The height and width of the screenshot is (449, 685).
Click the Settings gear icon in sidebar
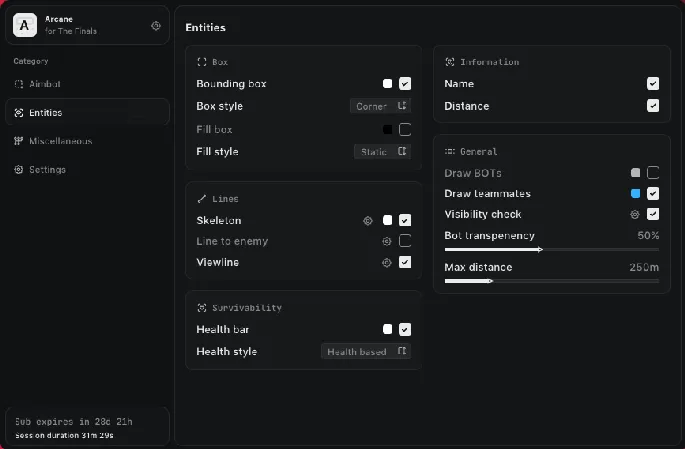(x=19, y=170)
